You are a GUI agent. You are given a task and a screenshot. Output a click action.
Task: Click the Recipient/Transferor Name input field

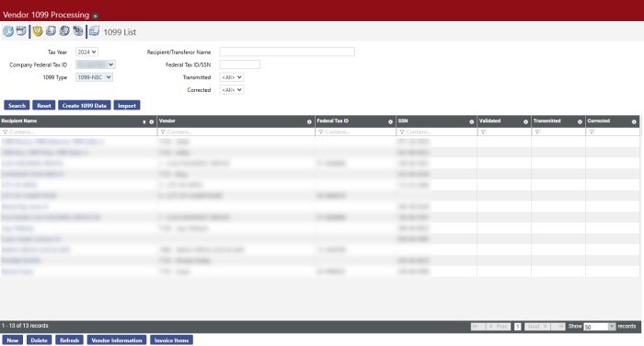(287, 52)
